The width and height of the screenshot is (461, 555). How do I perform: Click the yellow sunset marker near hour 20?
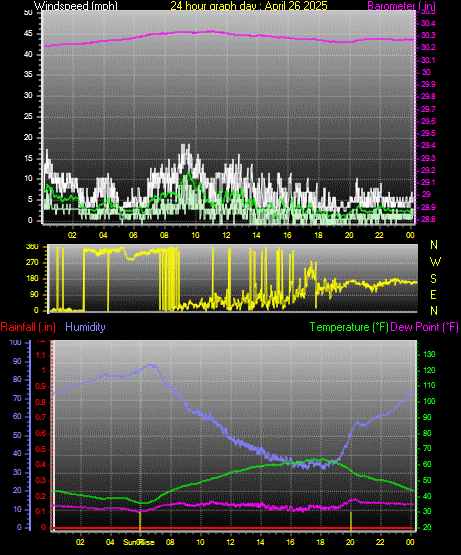351,520
